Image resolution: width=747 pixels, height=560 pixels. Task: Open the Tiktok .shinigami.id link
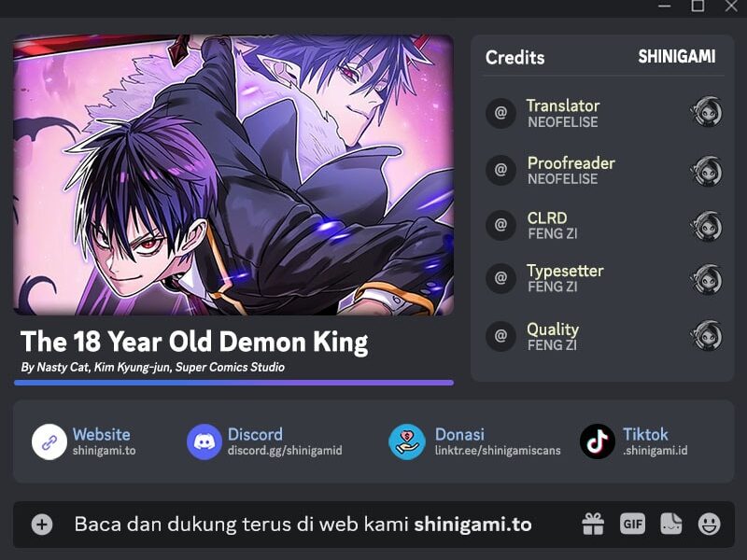pos(655,451)
